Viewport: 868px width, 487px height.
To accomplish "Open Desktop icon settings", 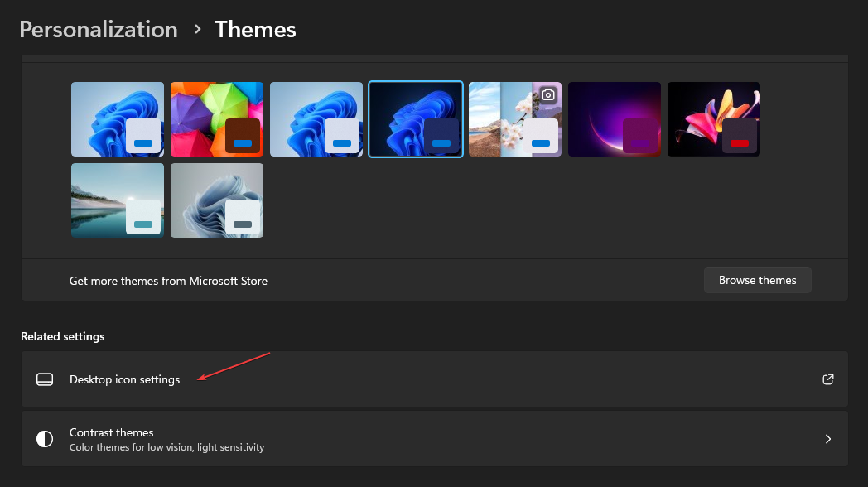I will point(124,379).
